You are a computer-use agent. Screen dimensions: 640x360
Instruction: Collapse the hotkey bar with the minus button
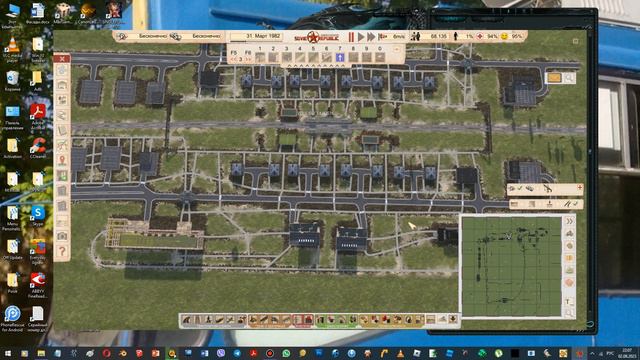[x=396, y=49]
